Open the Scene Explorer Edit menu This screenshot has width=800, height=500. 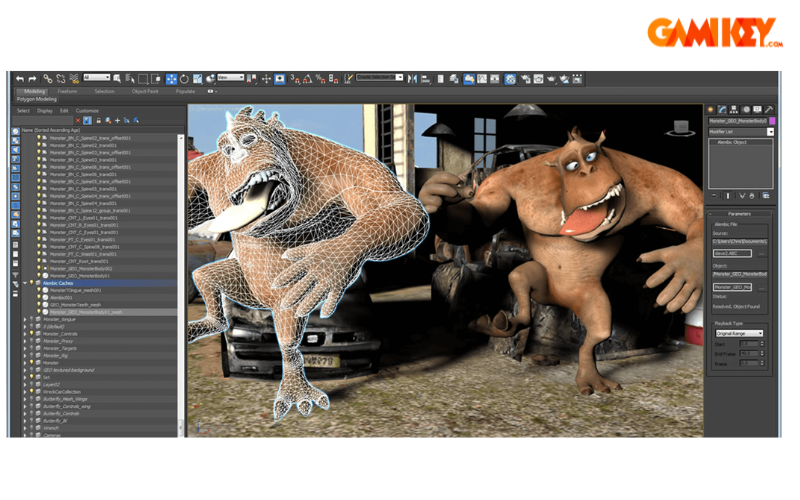pyautogui.click(x=64, y=111)
